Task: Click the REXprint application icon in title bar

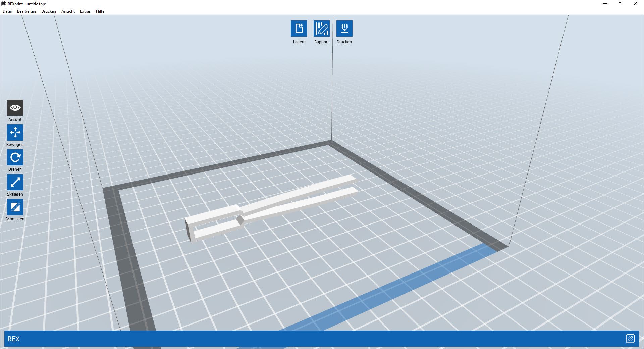Action: (x=4, y=4)
